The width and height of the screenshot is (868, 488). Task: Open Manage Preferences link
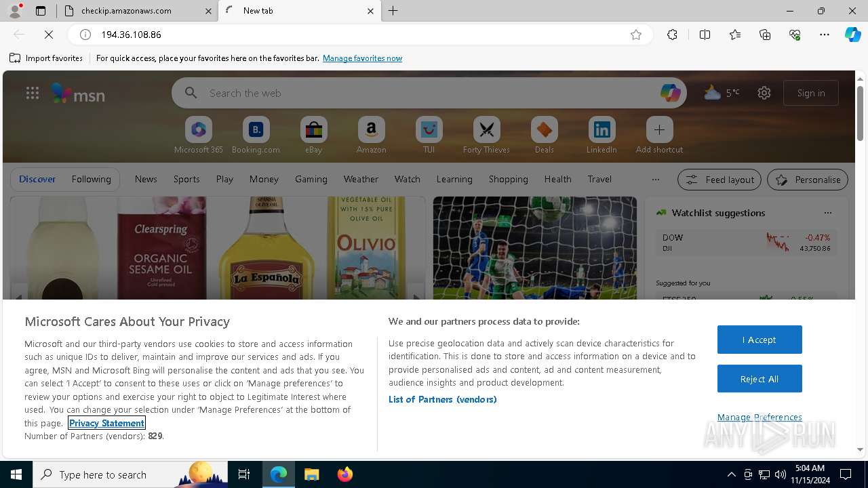(759, 418)
